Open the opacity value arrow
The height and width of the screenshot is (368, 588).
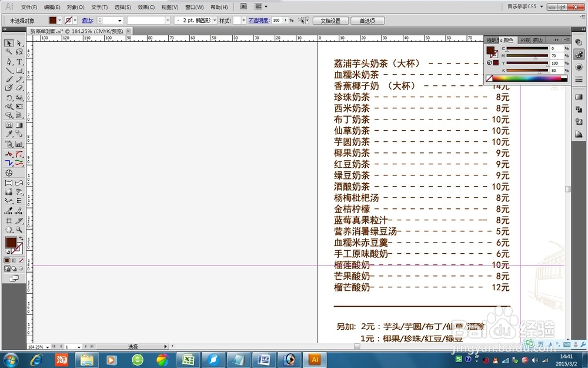click(286, 20)
